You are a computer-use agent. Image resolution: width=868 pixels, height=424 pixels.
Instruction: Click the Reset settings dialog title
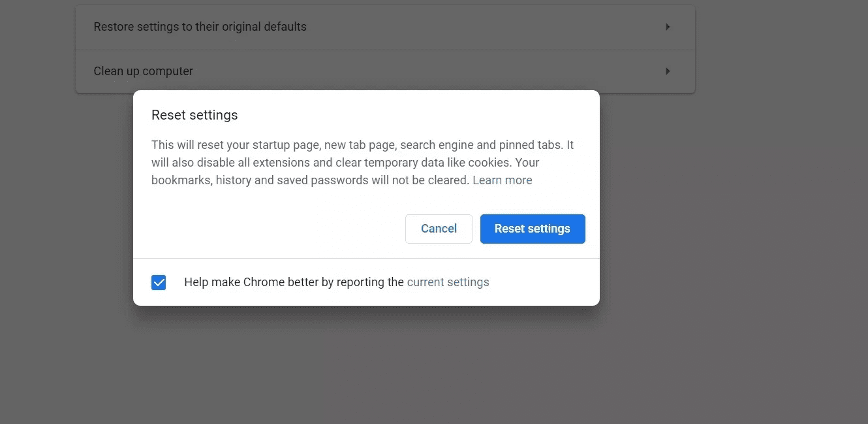click(x=194, y=115)
